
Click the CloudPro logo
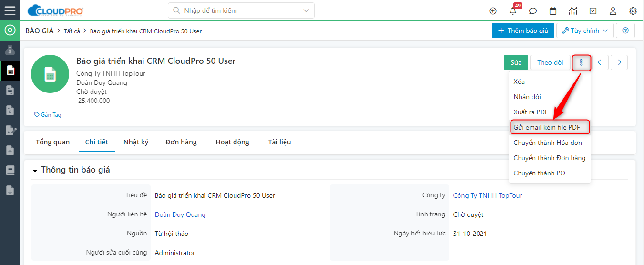(55, 10)
